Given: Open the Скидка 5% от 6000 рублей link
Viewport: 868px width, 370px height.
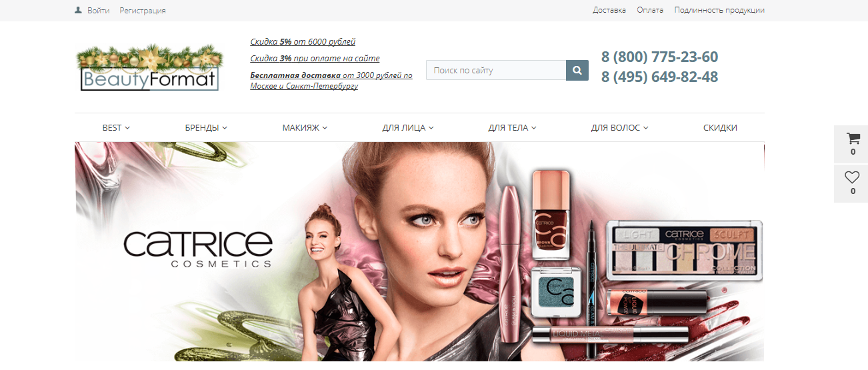Looking at the screenshot, I should (x=303, y=42).
